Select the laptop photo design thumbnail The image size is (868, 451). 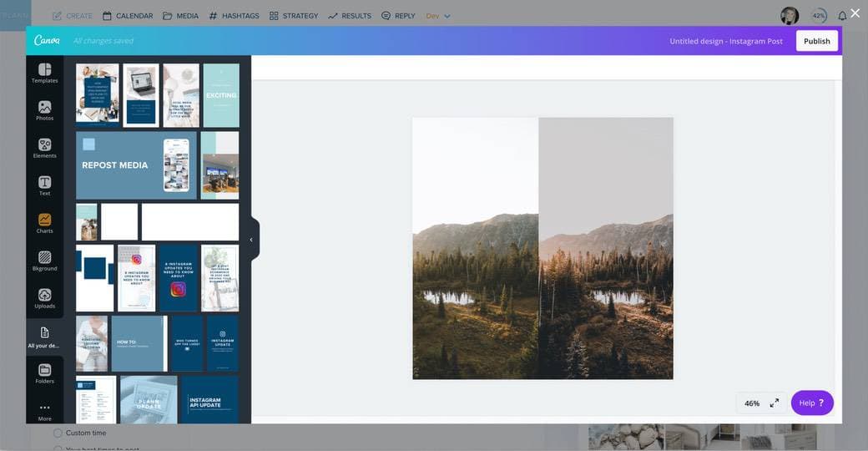pyautogui.click(x=140, y=95)
